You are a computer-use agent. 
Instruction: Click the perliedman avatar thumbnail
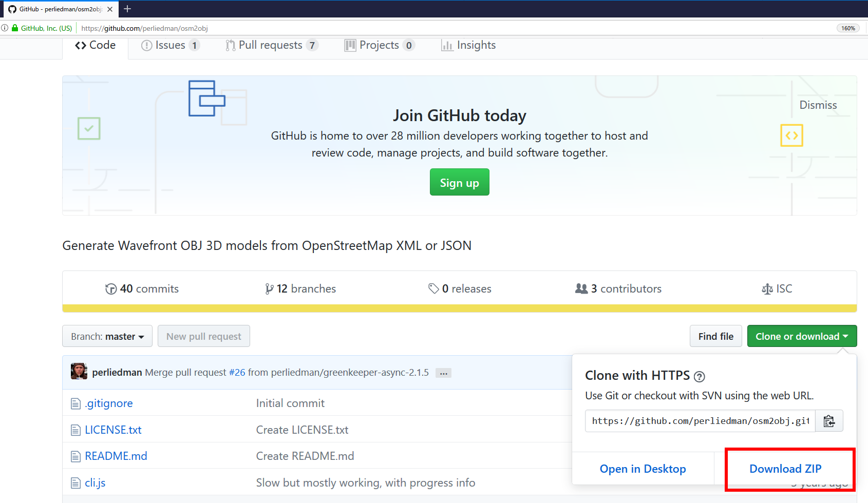coord(79,371)
